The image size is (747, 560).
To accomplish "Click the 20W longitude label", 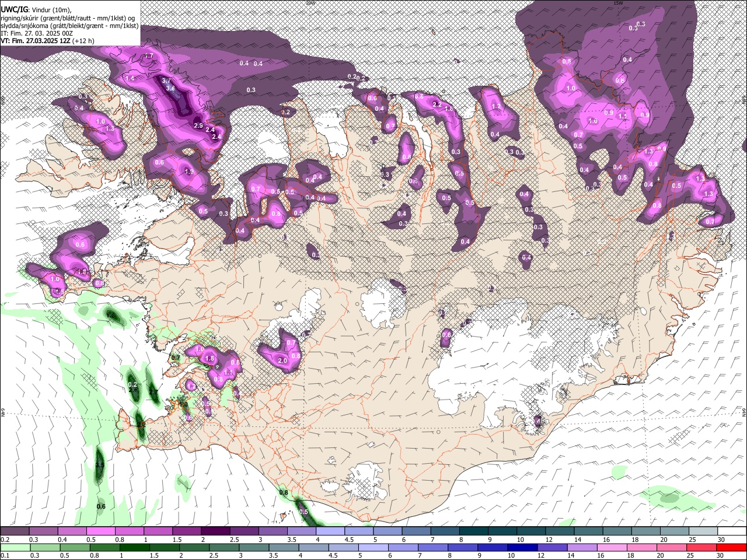I will 310,3.
